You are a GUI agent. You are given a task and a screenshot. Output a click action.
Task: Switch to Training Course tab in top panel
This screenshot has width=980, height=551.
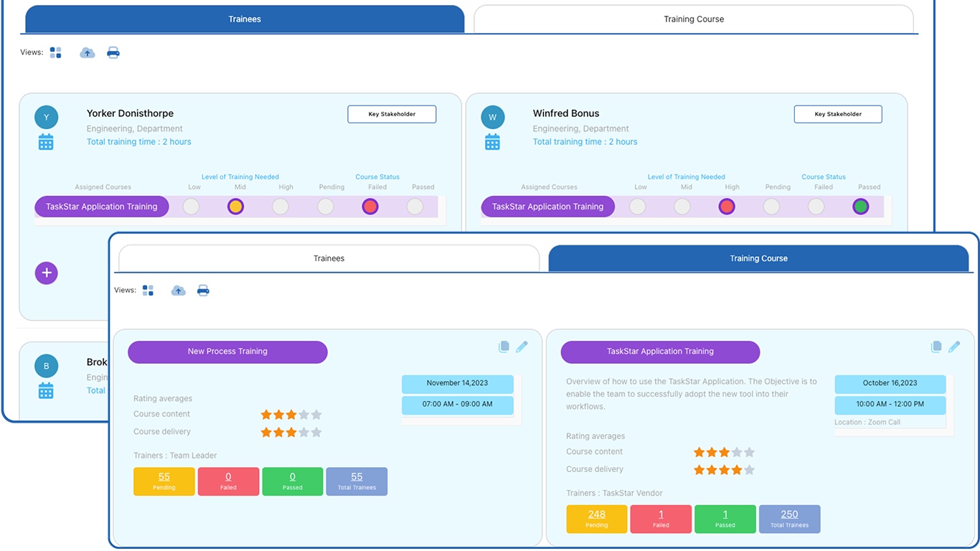(x=694, y=19)
